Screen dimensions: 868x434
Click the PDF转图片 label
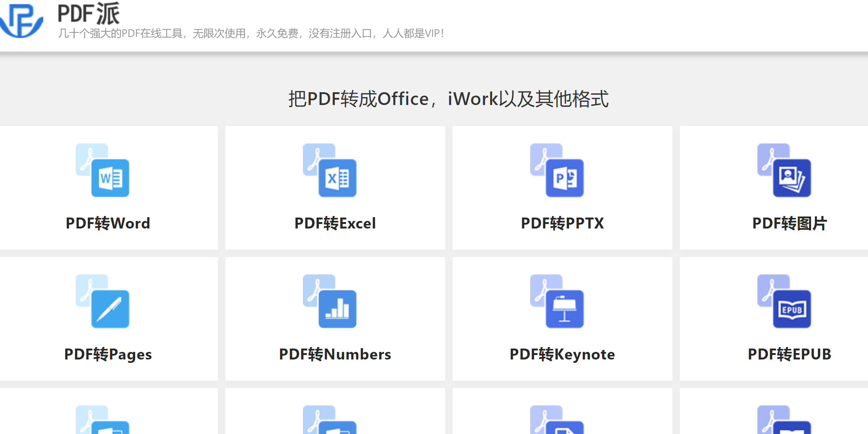coord(789,223)
